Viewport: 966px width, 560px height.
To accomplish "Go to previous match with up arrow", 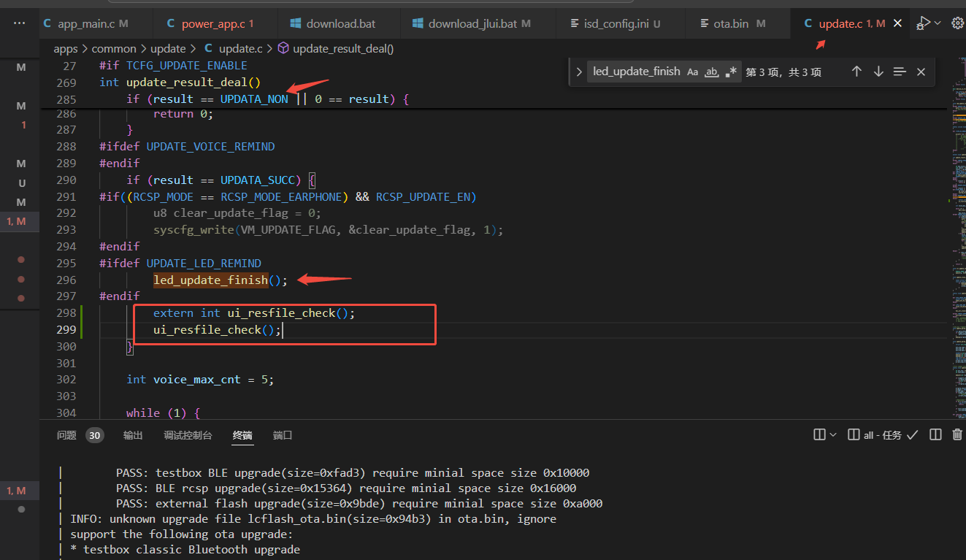I will tap(857, 72).
